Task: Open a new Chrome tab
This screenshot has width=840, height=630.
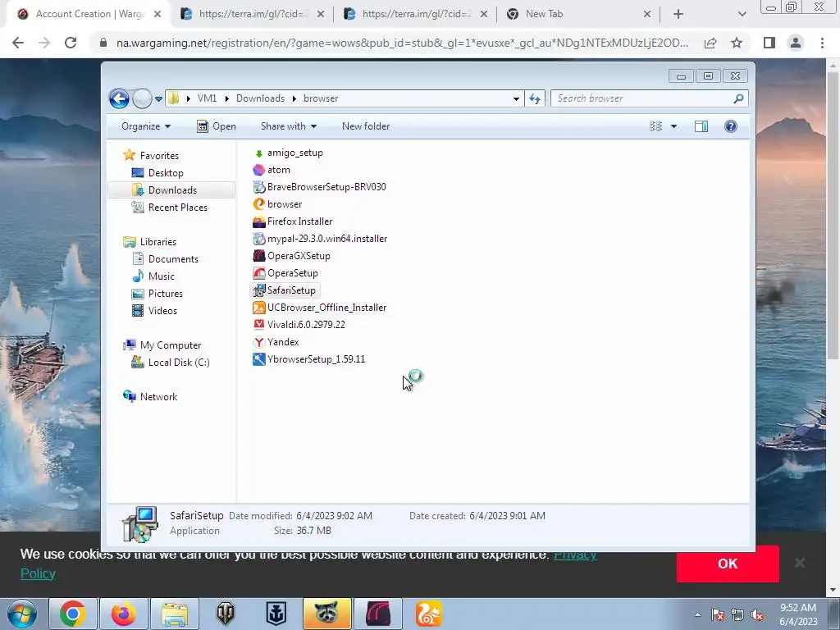Action: point(678,15)
